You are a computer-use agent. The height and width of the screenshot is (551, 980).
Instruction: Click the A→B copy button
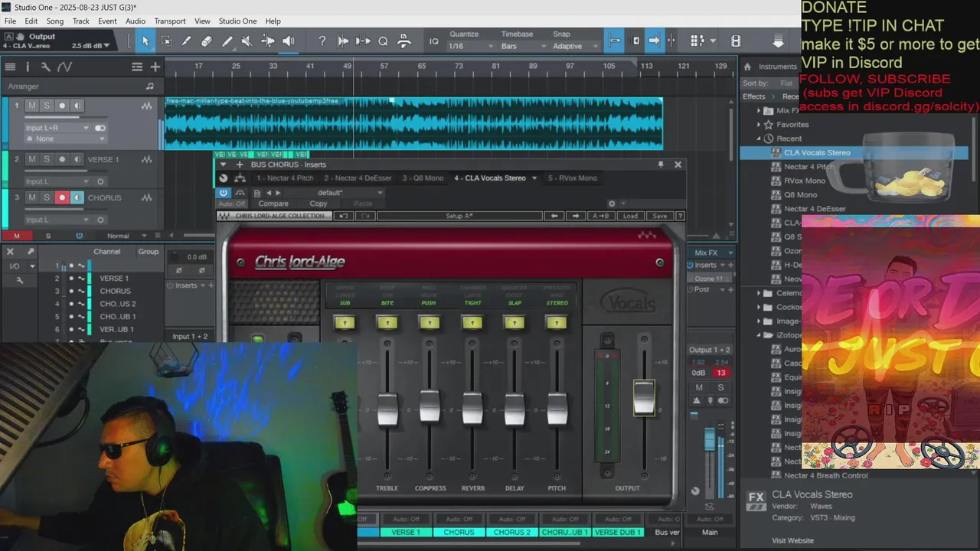(x=601, y=216)
